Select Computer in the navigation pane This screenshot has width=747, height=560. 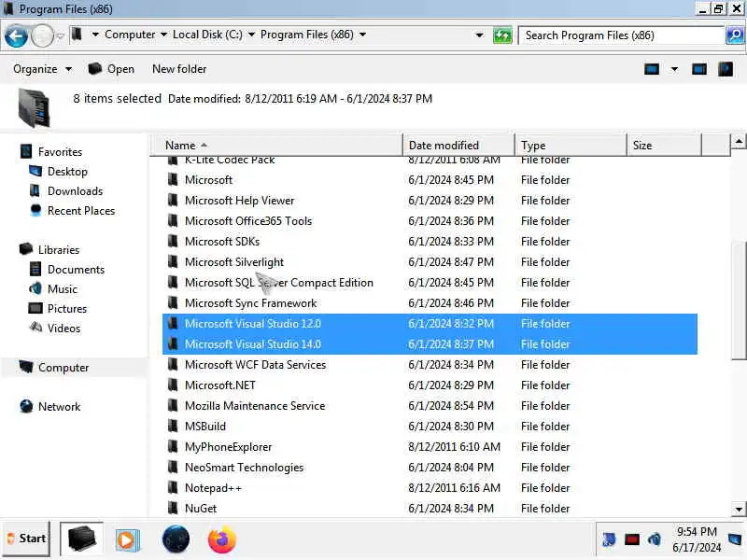pyautogui.click(x=63, y=368)
